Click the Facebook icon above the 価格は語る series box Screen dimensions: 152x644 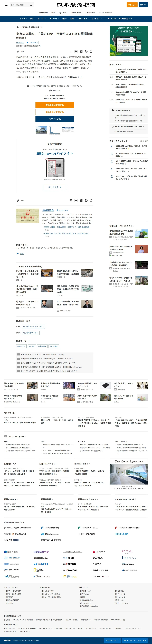click(86, 200)
